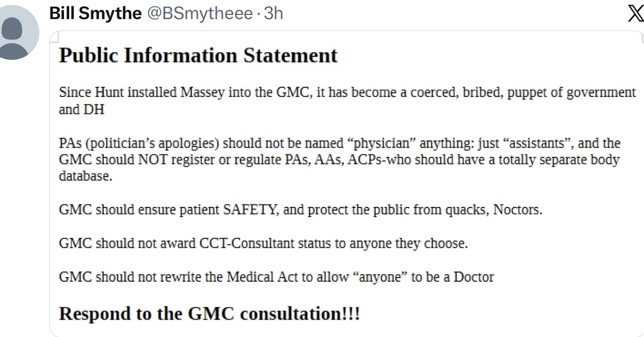Click the line starting 'PAs (politician's apologies)'
This screenshot has height=337, width=644.
pos(340,143)
